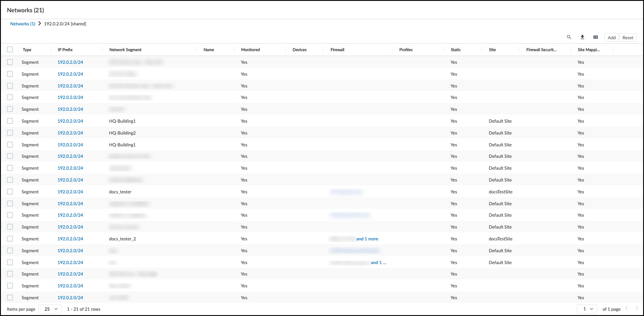Click Static "Yes" in the HQ-Building2 row
The image size is (644, 316).
click(x=454, y=133)
